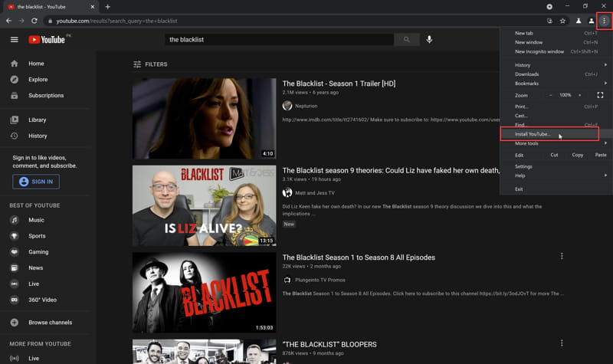Open options for Blacklist Bloopers video
The height and width of the screenshot is (364, 613).
click(x=562, y=343)
